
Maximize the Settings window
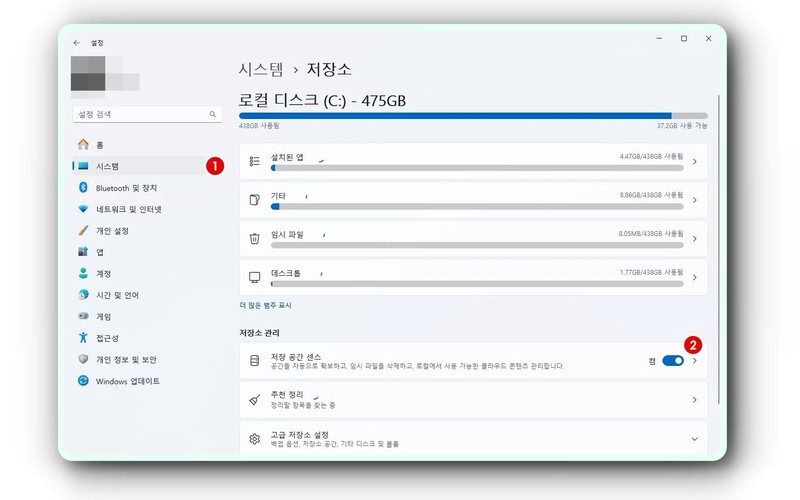684,38
